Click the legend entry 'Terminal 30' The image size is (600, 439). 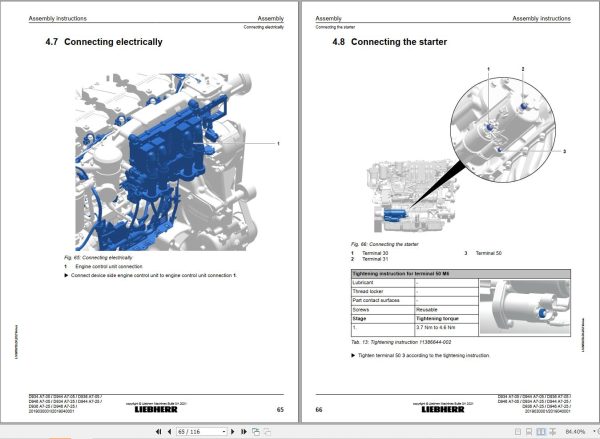375,253
